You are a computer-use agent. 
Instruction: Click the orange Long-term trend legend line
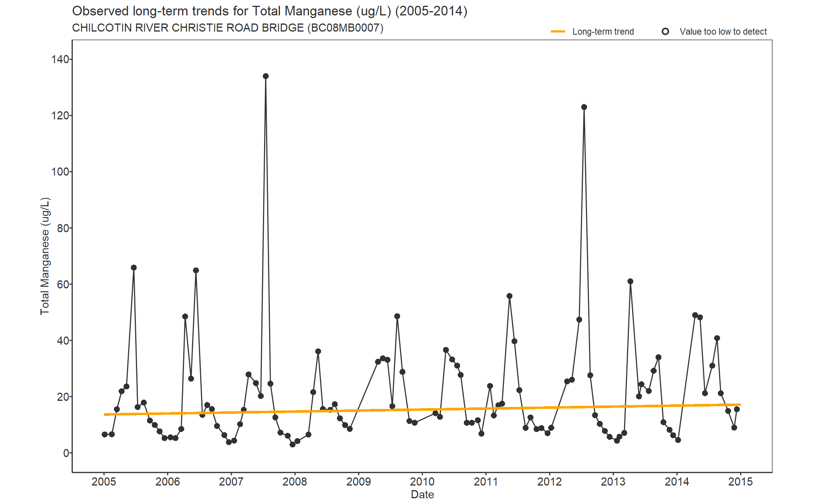click(558, 32)
